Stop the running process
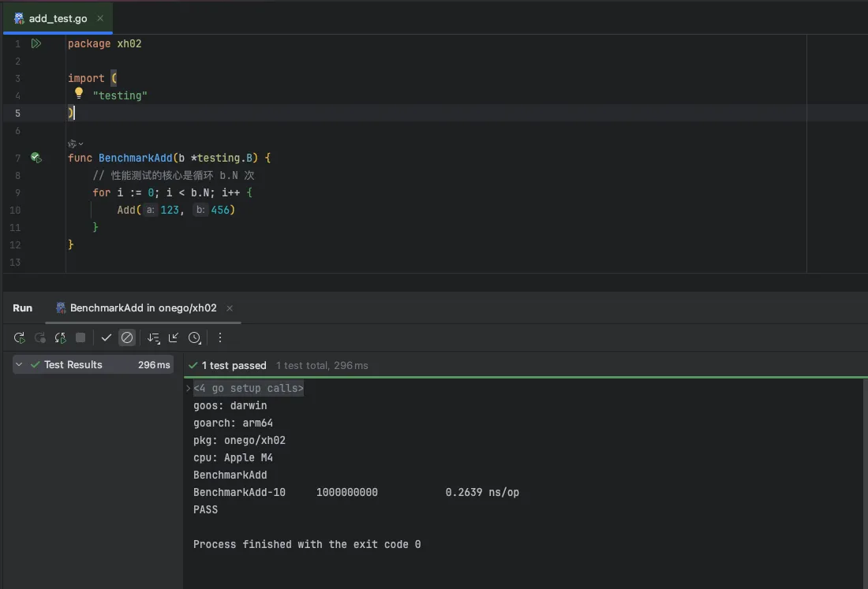 point(80,337)
